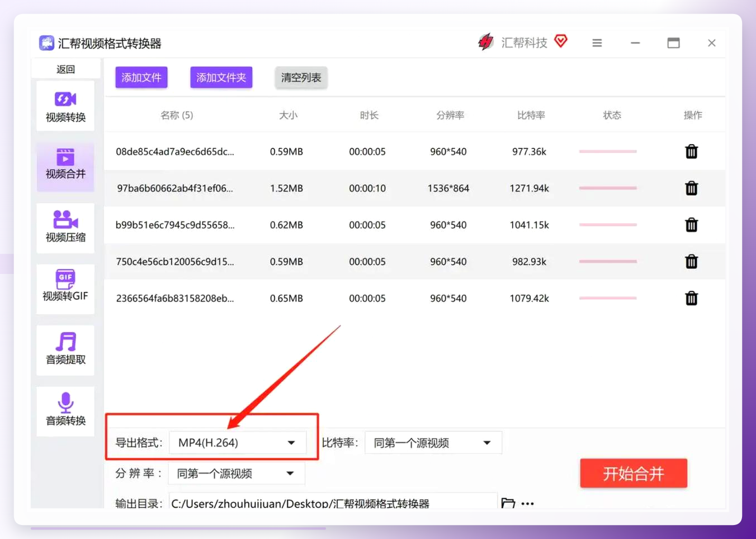Click progress bar of 08de85c4ad7a9ec6d65dc row

(x=608, y=152)
